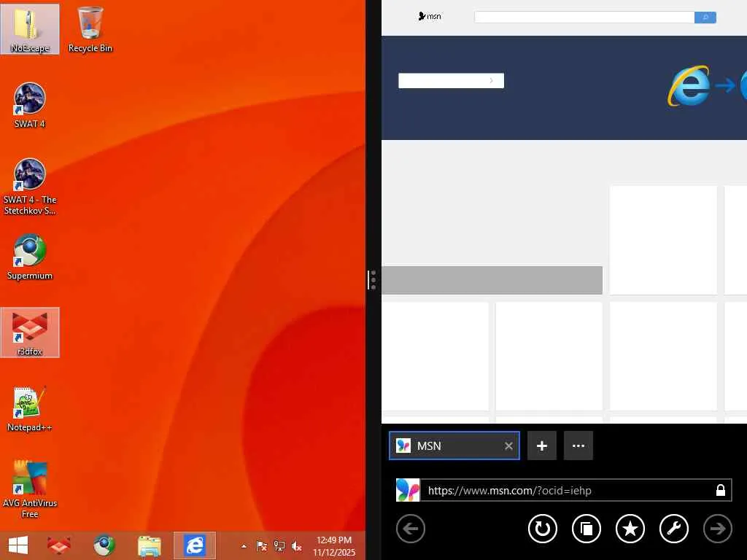Image resolution: width=747 pixels, height=560 pixels.
Task: Launch SWAT 4 - The Stetchkov Syndicate shortcut
Action: (x=29, y=186)
